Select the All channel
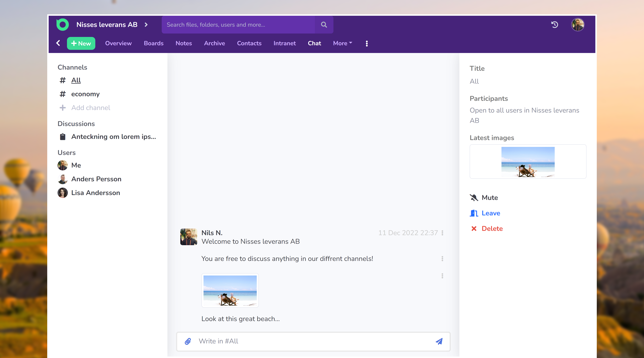644x358 pixels. (76, 80)
